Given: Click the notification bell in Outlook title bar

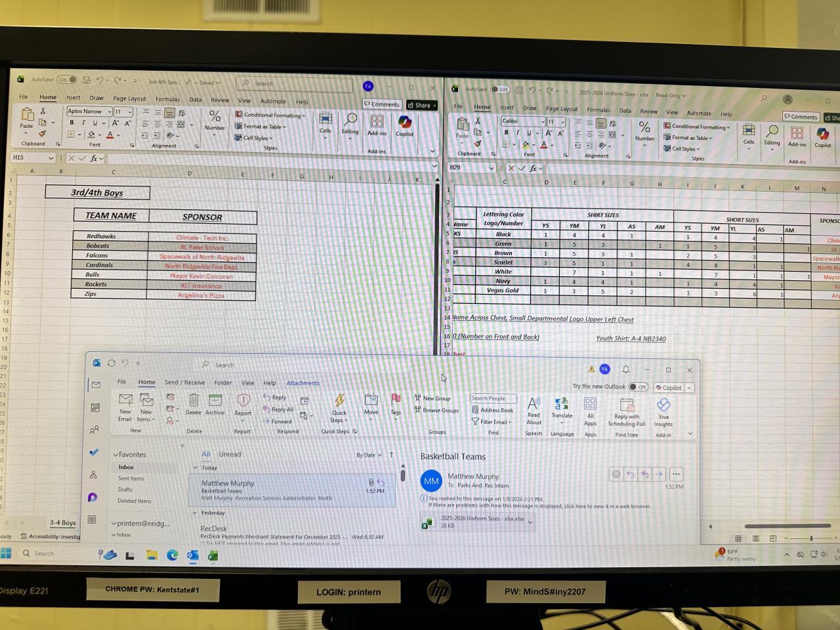Looking at the screenshot, I should pos(625,369).
